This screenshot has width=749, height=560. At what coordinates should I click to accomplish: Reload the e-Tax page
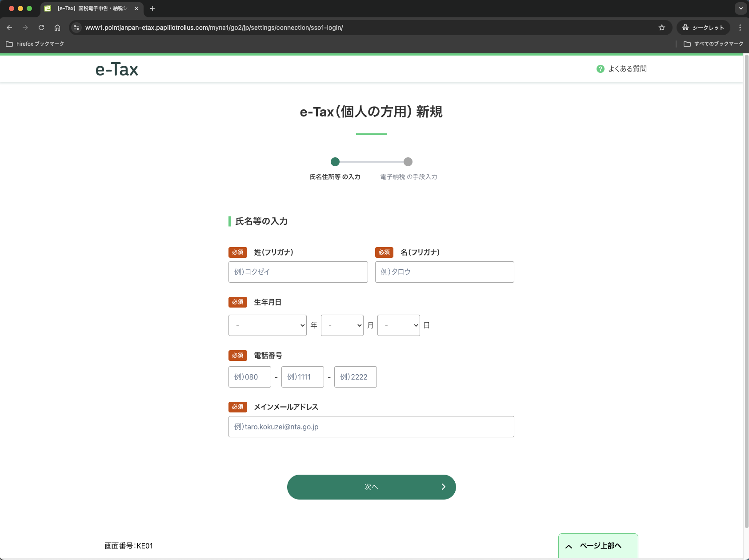41,27
